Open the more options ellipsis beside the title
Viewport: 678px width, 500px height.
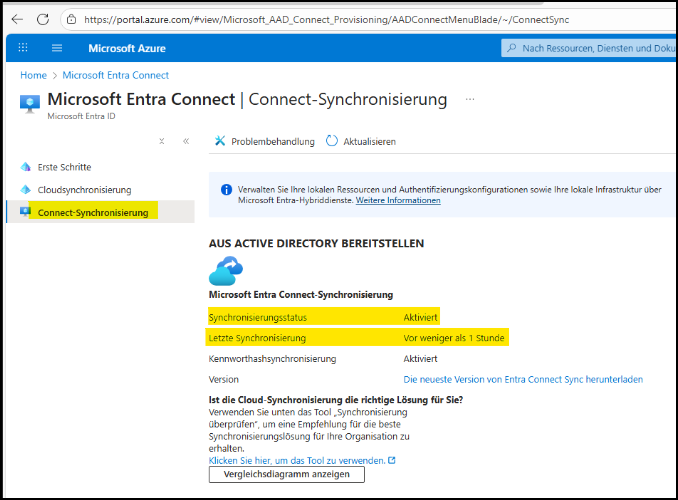coord(470,99)
